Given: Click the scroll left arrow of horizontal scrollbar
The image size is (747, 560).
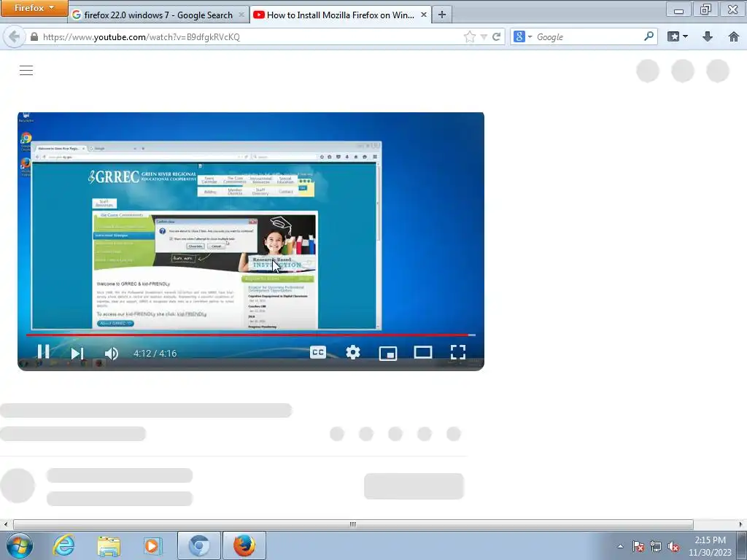Looking at the screenshot, I should [5, 524].
